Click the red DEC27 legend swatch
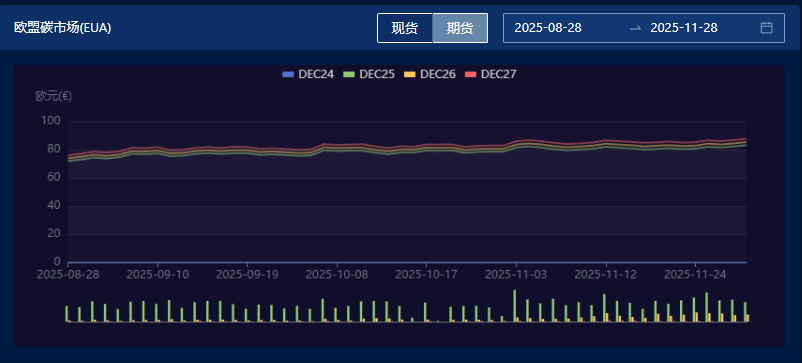The width and height of the screenshot is (802, 363). (471, 75)
